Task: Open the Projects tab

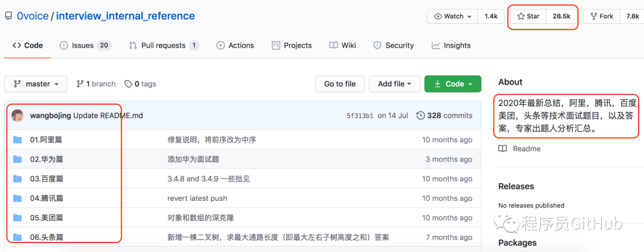Action: (292, 45)
